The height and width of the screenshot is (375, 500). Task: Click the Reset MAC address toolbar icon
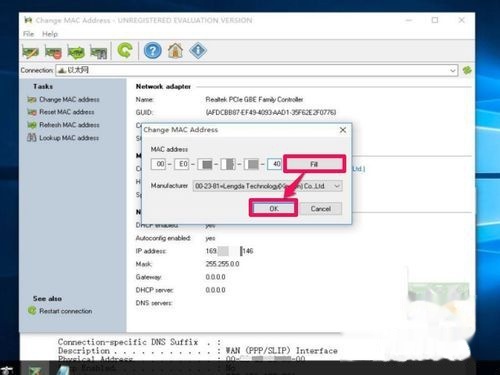coord(53,52)
